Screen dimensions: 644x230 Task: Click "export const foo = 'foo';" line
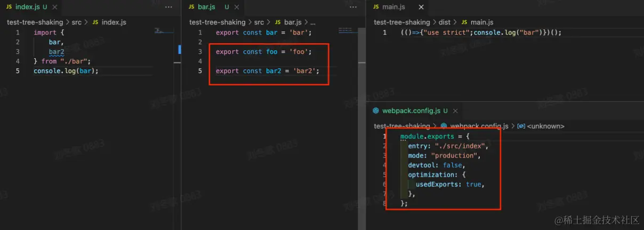(x=263, y=52)
